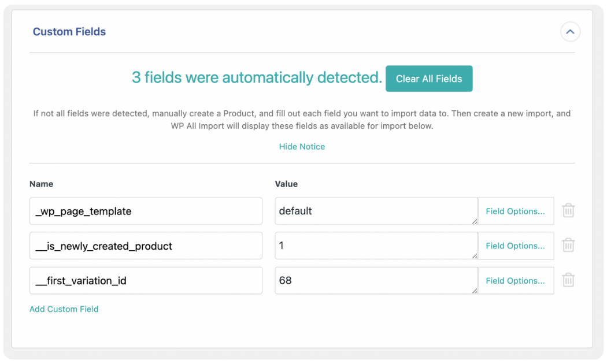Viewport: 607px width, 364px height.
Task: Click the Value column header
Action: click(x=286, y=183)
